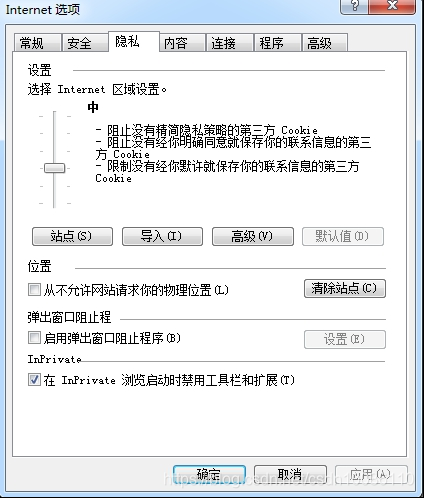The width and height of the screenshot is (424, 498).
Task: Open the 高级 tab
Action: point(325,43)
